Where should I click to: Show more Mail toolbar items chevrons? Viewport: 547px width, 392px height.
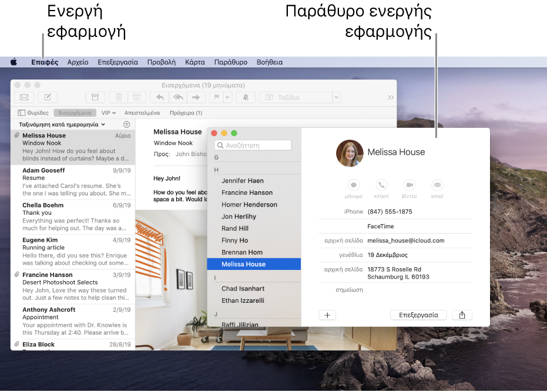point(391,97)
